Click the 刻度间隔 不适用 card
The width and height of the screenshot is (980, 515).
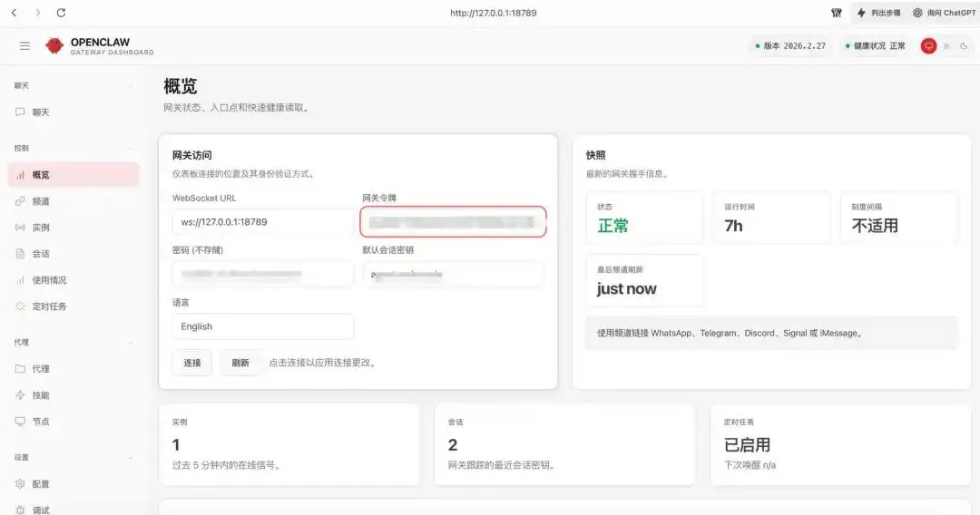(x=898, y=218)
